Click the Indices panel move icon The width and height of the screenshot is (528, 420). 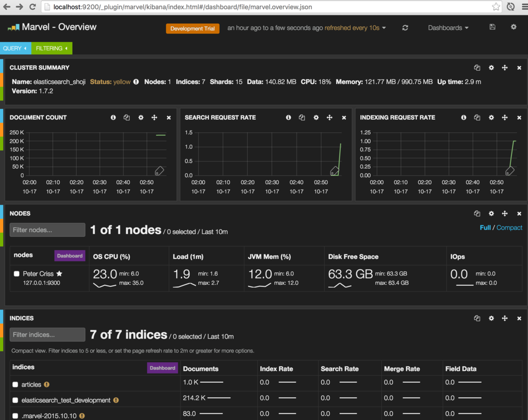click(505, 318)
